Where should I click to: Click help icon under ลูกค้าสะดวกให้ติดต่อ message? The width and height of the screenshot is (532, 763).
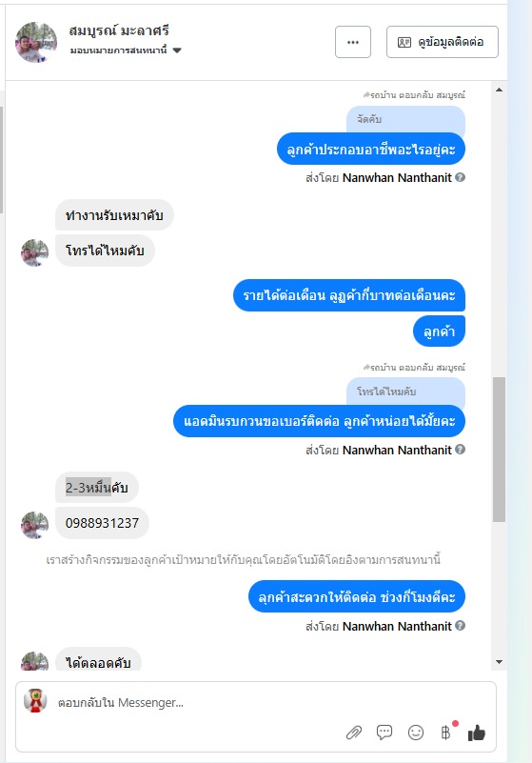pos(460,626)
